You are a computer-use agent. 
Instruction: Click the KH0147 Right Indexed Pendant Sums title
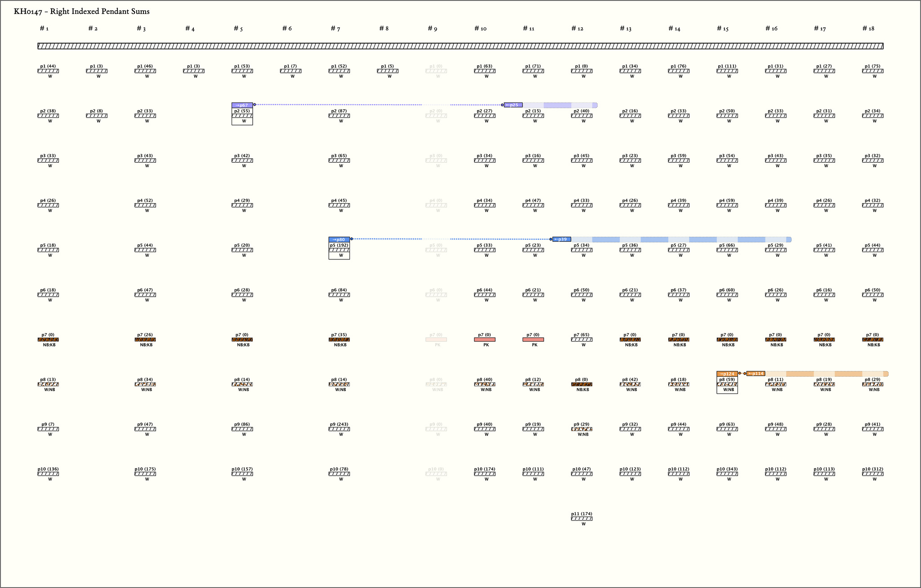point(82,12)
